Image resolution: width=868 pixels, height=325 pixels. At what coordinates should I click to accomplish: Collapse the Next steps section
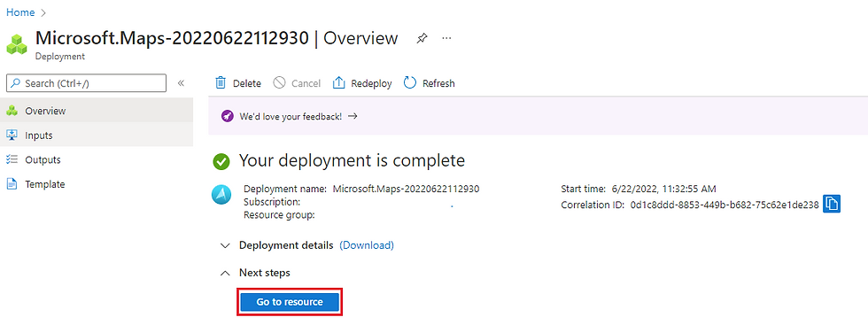coord(225,273)
